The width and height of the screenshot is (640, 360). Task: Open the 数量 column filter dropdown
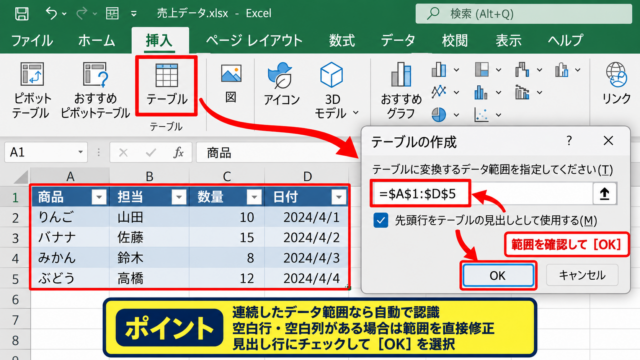tap(254, 197)
